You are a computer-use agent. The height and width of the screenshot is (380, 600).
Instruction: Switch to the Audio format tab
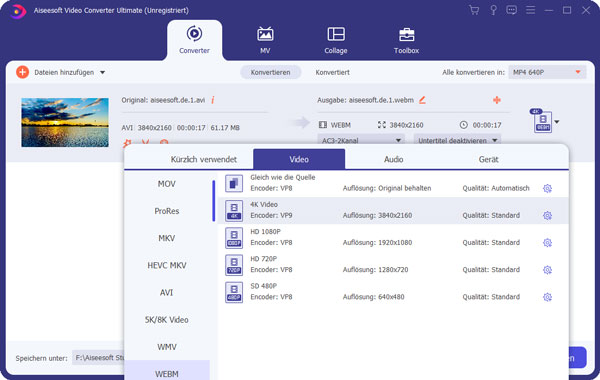click(393, 159)
